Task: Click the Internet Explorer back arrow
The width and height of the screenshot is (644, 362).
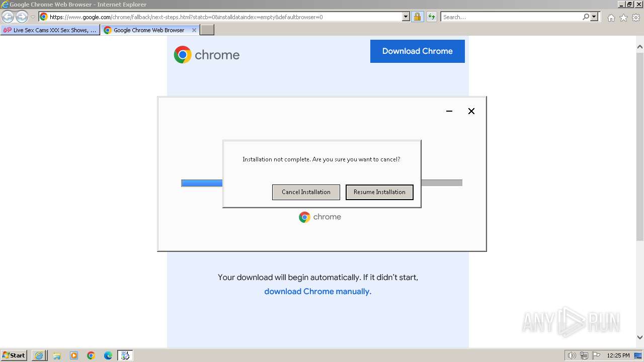Action: coord(8,17)
